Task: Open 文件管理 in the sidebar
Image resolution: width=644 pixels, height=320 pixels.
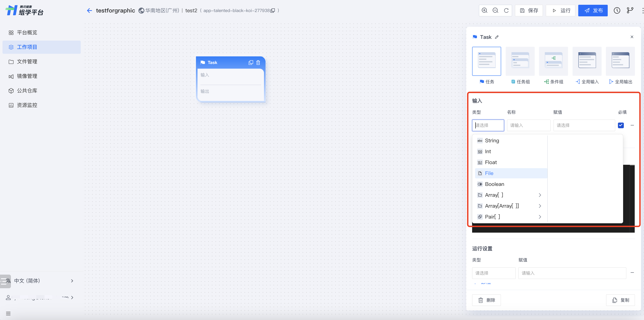Action: click(27, 62)
